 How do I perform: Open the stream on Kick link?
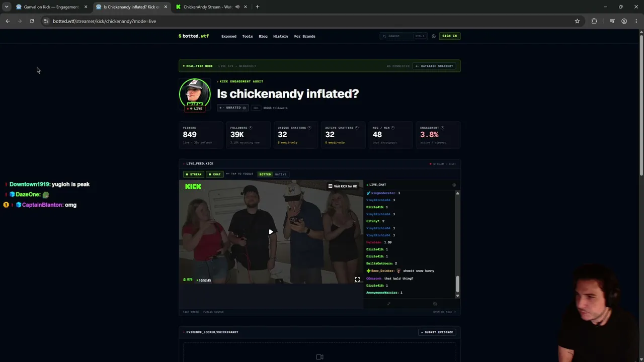444,312
